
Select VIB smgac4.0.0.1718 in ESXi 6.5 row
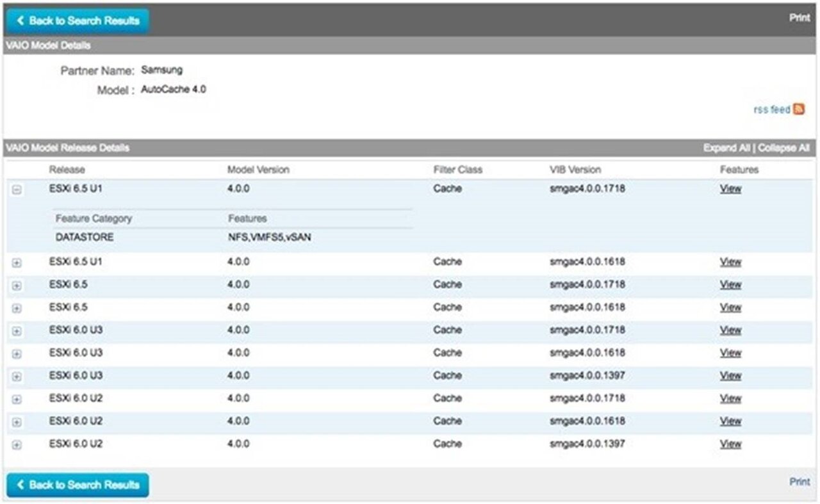[587, 284]
